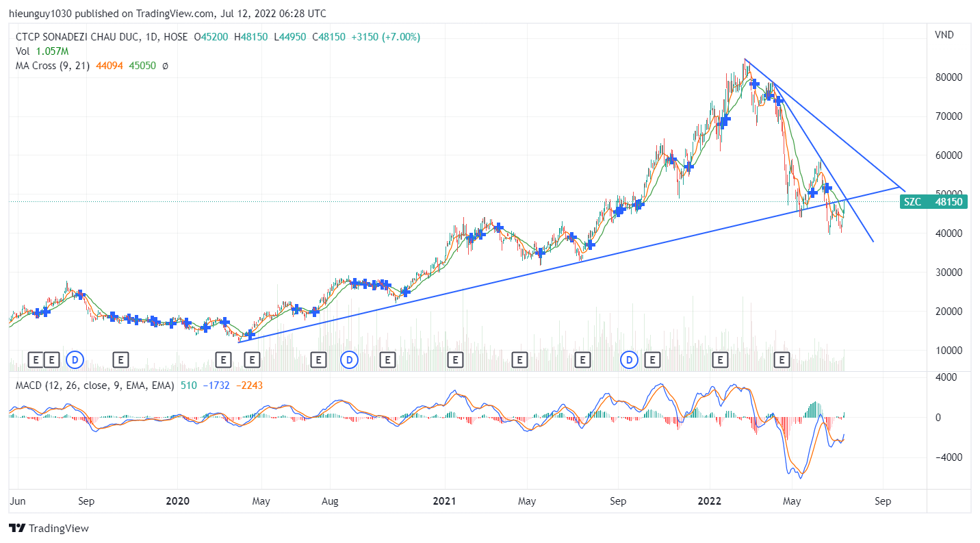The height and width of the screenshot is (543, 980).
Task: Select the MACD line value −1732
Action: pos(216,386)
